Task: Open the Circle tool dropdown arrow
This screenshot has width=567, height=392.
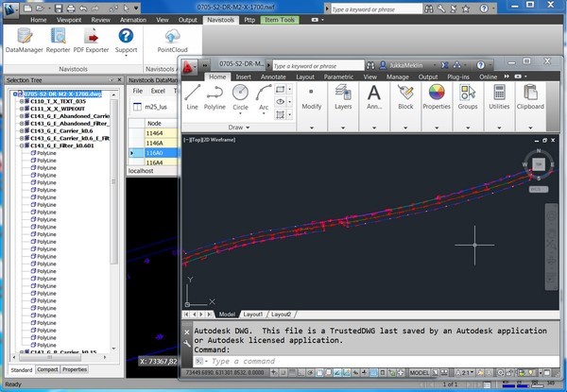Action: [240, 112]
